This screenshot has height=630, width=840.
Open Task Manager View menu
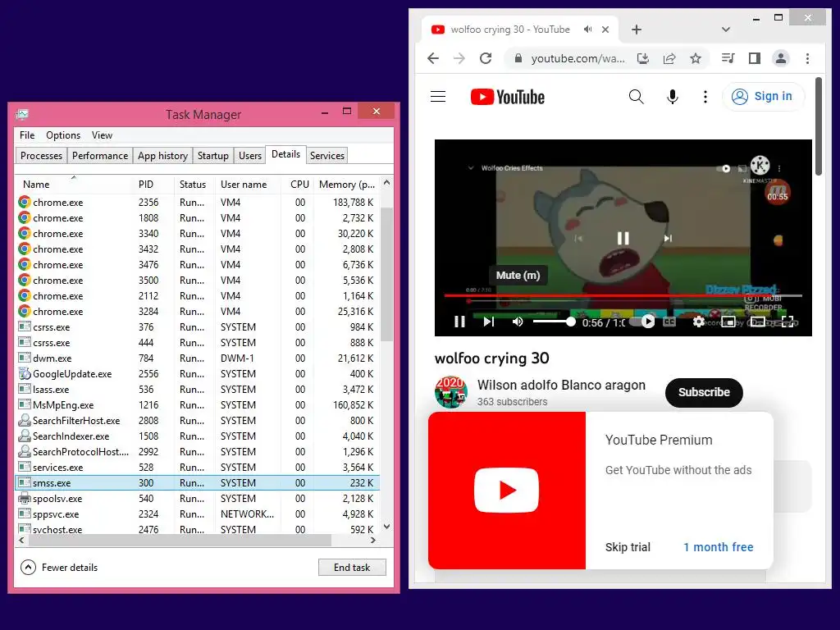[102, 135]
